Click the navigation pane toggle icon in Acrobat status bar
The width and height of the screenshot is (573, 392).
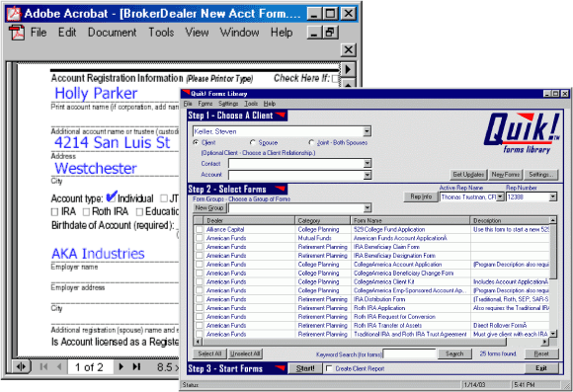[x=21, y=366]
